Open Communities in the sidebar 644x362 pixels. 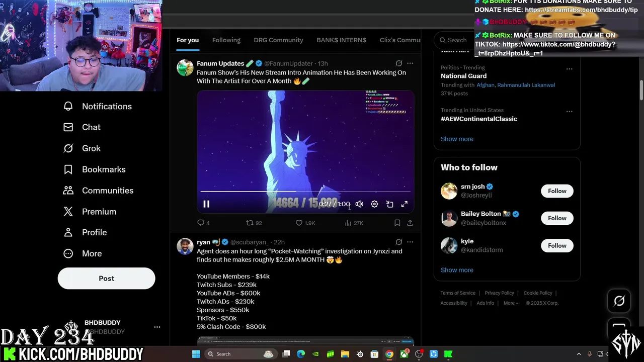pos(99,191)
